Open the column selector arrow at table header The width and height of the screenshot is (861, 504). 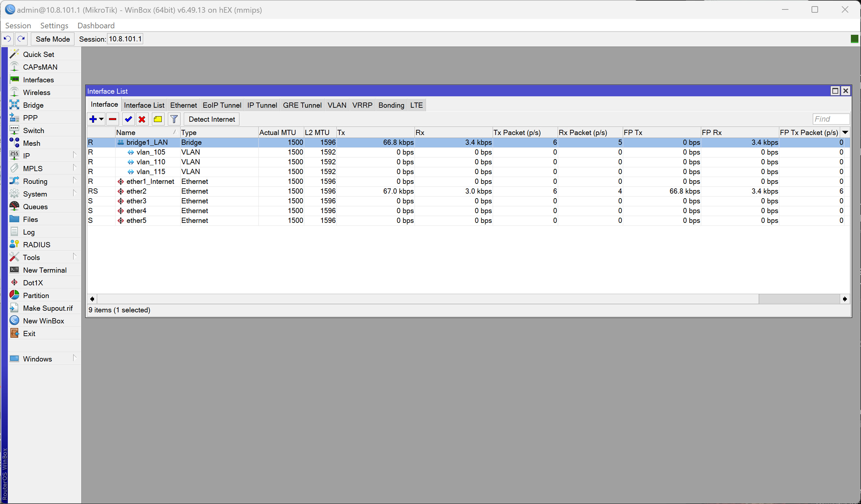(x=845, y=132)
